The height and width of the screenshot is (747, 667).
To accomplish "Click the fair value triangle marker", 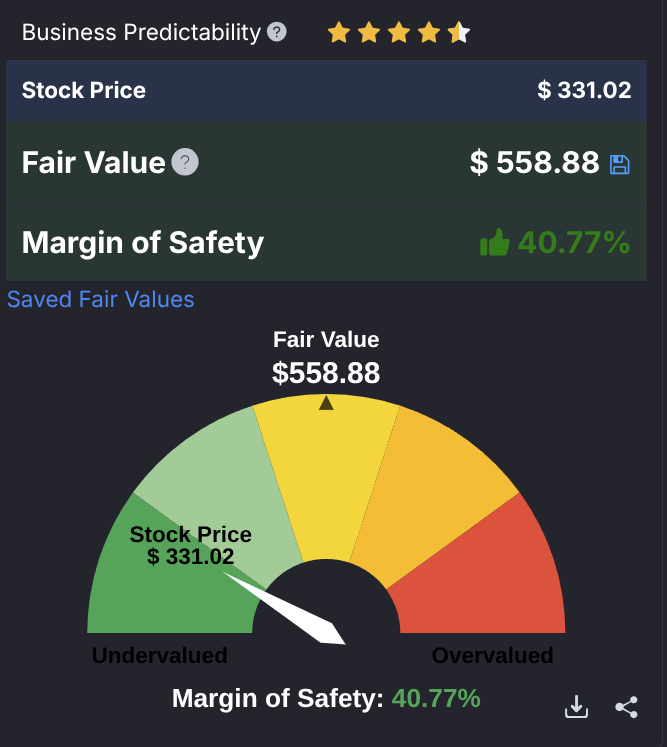I will (326, 403).
